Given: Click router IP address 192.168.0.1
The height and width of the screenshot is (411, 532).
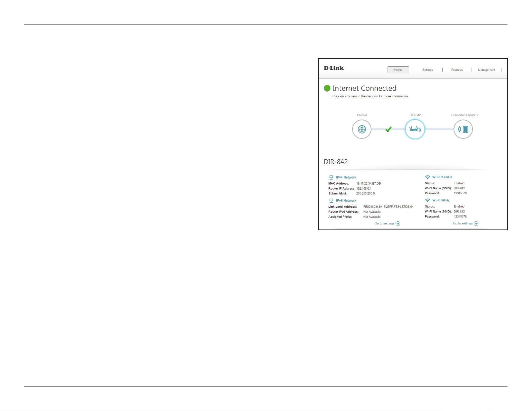Looking at the screenshot, I should point(364,189).
